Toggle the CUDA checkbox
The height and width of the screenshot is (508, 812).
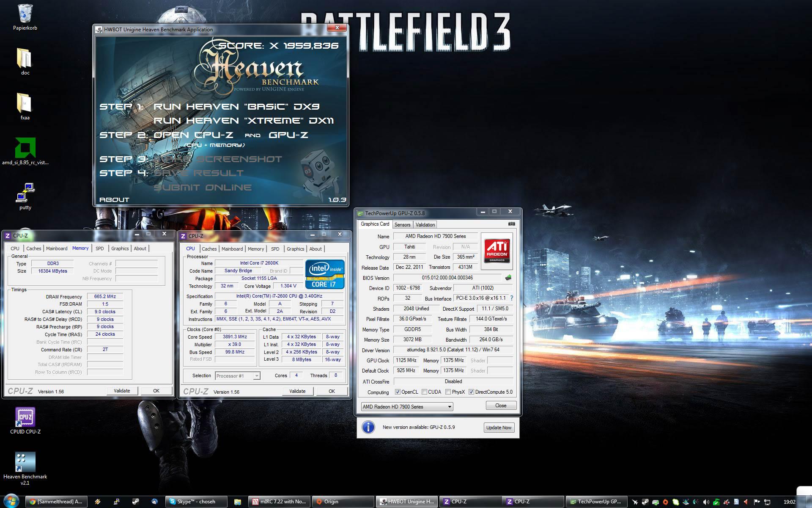coord(424,392)
